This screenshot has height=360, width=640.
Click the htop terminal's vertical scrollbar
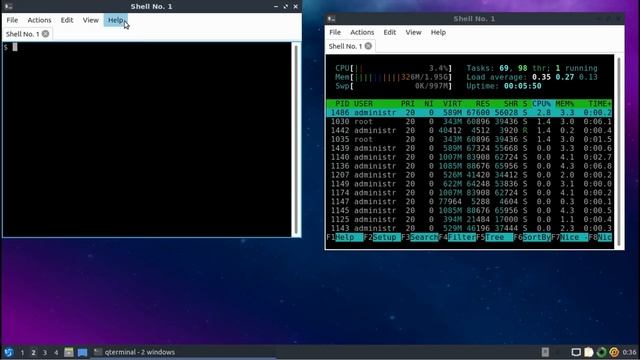(x=619, y=151)
